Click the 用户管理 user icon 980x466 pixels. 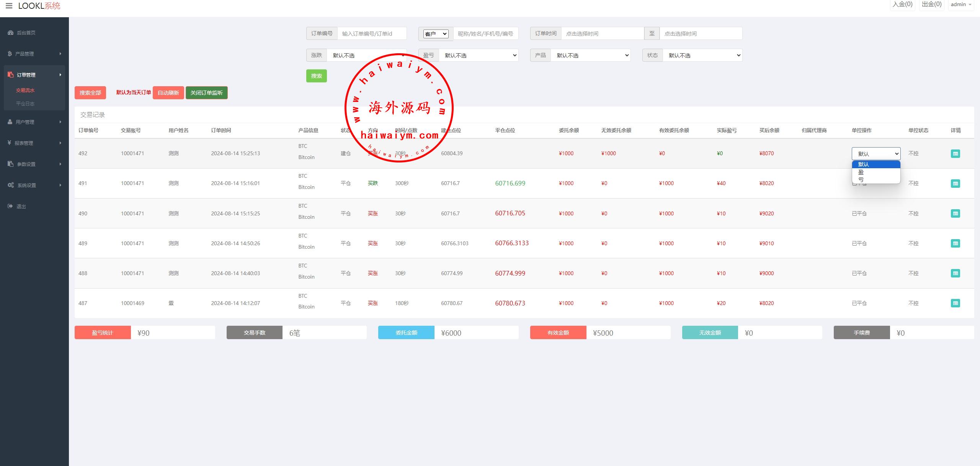tap(10, 122)
